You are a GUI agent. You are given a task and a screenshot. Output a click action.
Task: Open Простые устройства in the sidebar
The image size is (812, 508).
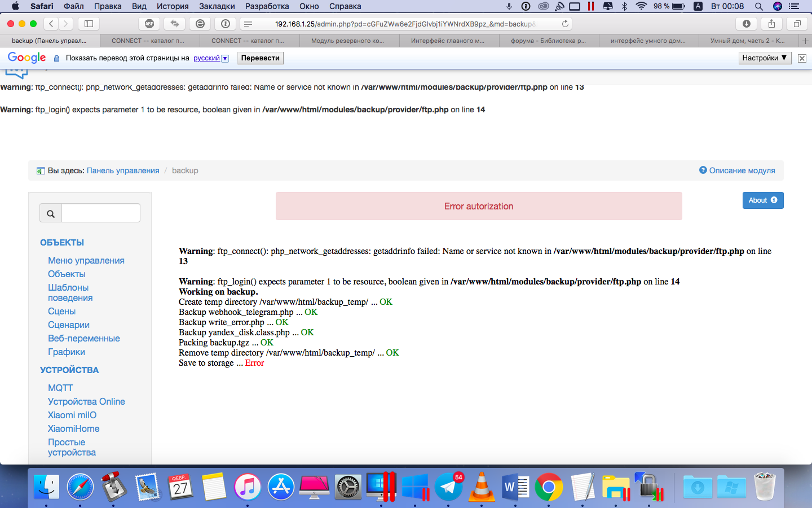tap(72, 447)
